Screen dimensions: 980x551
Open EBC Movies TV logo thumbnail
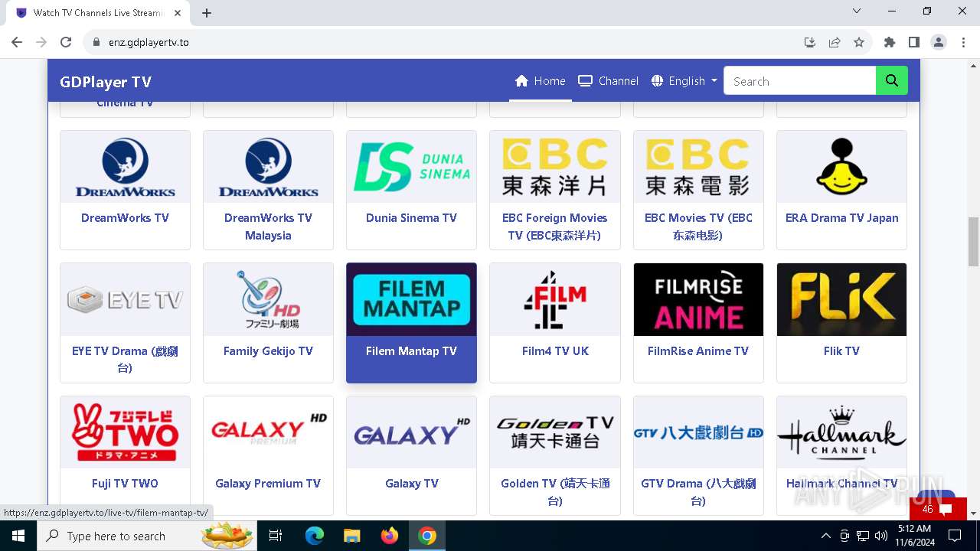tap(698, 167)
